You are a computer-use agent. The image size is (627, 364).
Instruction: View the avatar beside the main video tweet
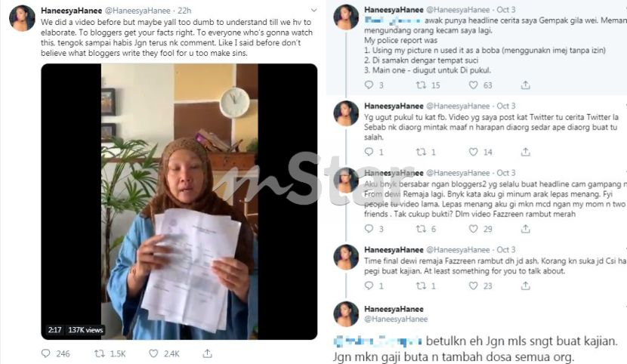(x=22, y=18)
